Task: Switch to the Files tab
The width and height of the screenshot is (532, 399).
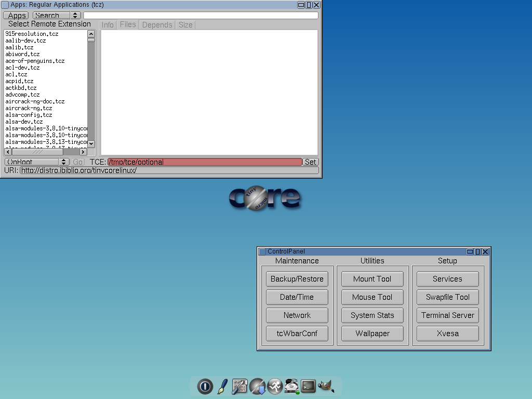Action: tap(128, 25)
